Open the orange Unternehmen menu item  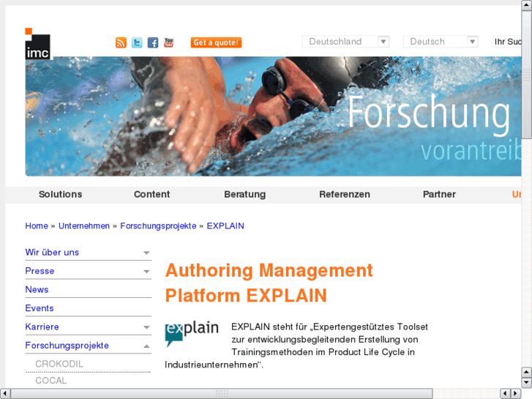(x=517, y=194)
